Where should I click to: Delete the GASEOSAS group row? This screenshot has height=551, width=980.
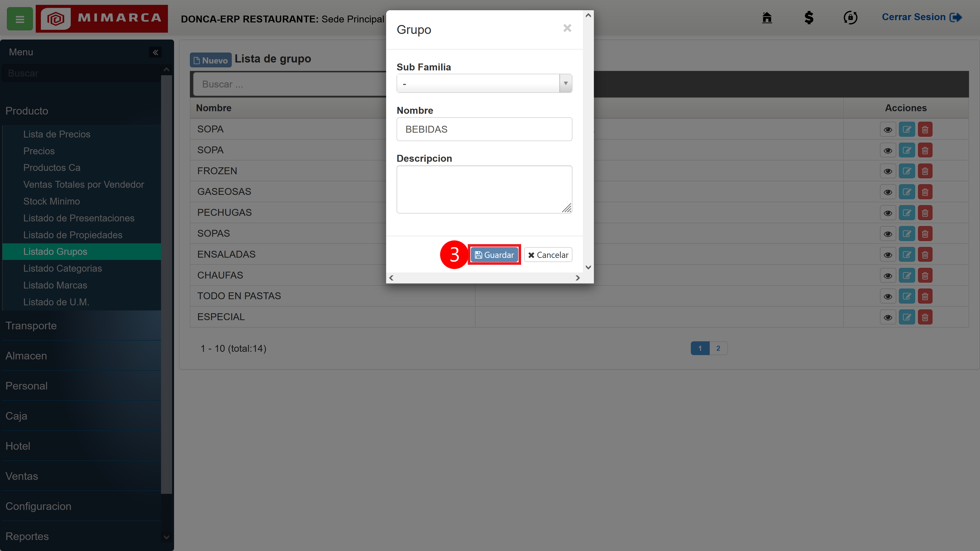coord(925,192)
